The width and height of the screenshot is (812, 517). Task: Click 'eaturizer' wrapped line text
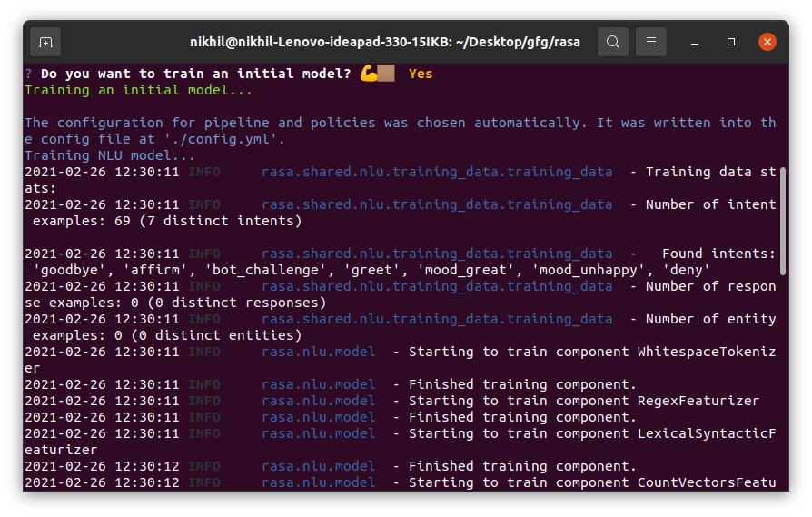[x=61, y=450]
